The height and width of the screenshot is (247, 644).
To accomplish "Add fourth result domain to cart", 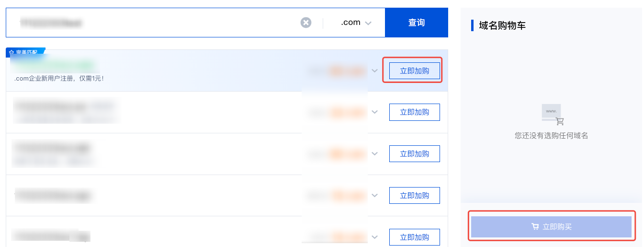I will coord(414,196).
